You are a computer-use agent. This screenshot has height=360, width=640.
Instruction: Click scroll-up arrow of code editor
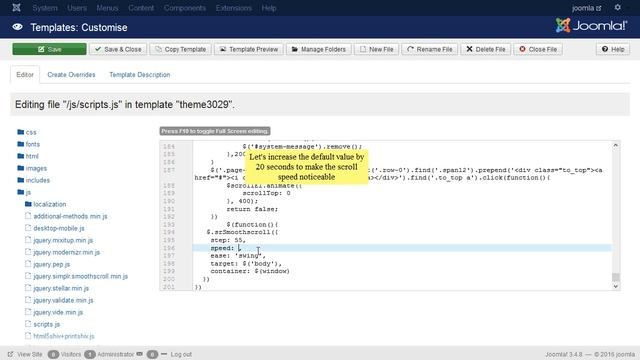click(x=616, y=145)
